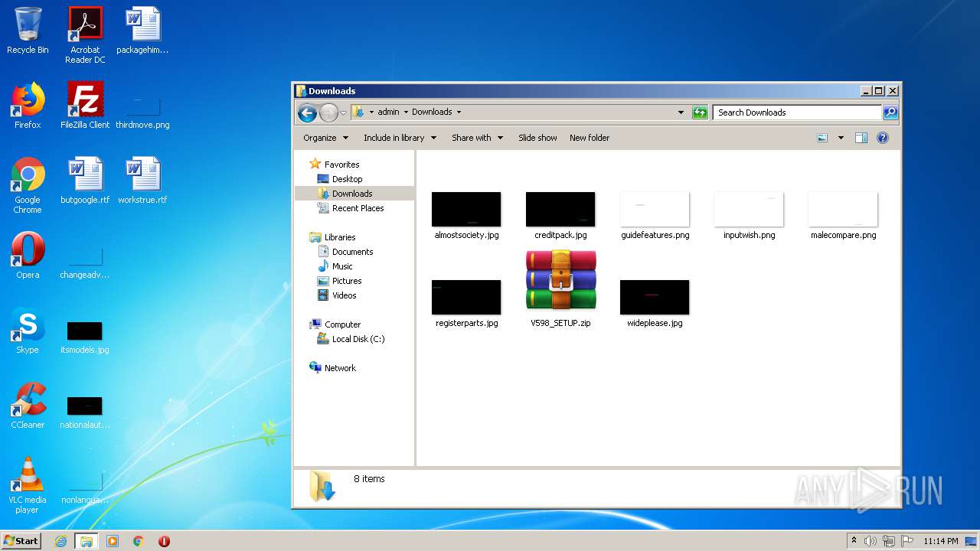Select itsmodels.jpg on the desktop
Viewport: 980px width, 551px height.
point(85,337)
